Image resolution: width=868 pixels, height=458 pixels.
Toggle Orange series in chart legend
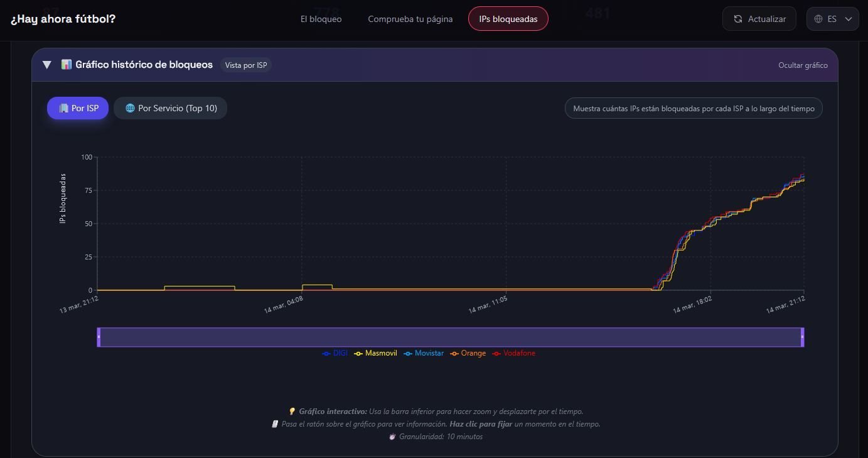[468, 353]
